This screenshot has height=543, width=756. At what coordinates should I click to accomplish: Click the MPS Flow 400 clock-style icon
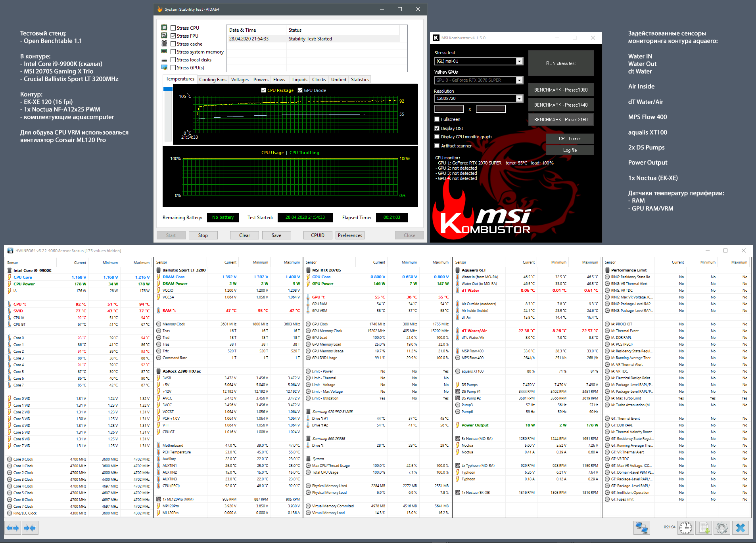tap(458, 358)
